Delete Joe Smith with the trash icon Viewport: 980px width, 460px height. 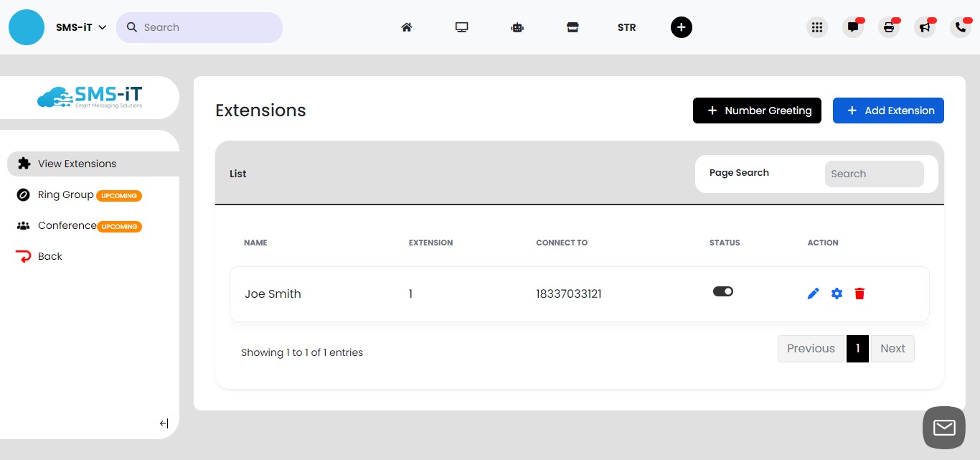coord(859,294)
